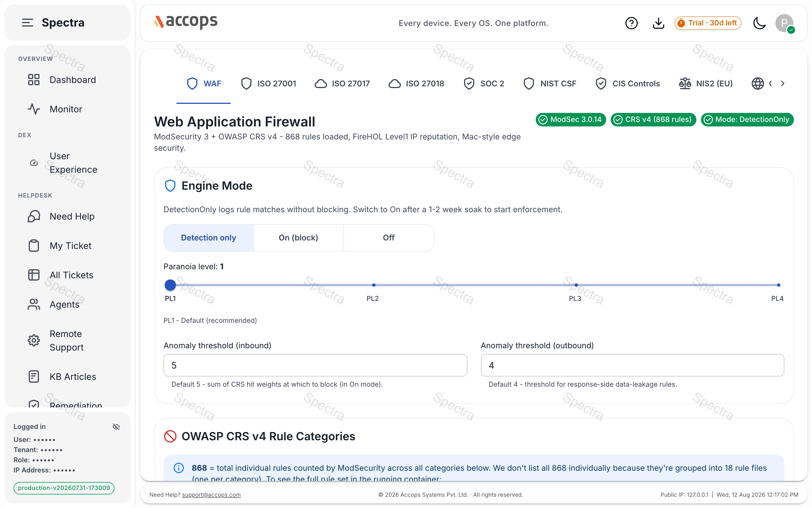The width and height of the screenshot is (812, 508).
Task: Open the CIS Controls tab
Action: [x=628, y=84]
